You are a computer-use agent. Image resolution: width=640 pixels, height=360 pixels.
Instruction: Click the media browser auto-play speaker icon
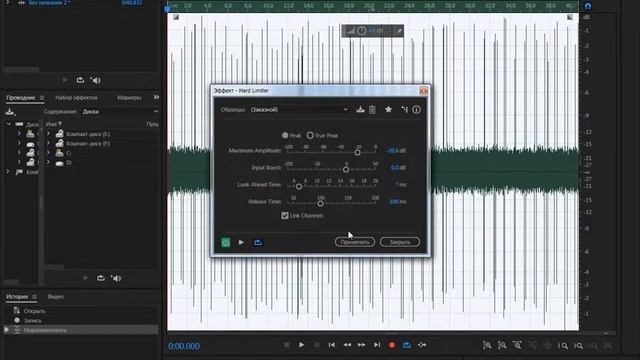[116, 278]
